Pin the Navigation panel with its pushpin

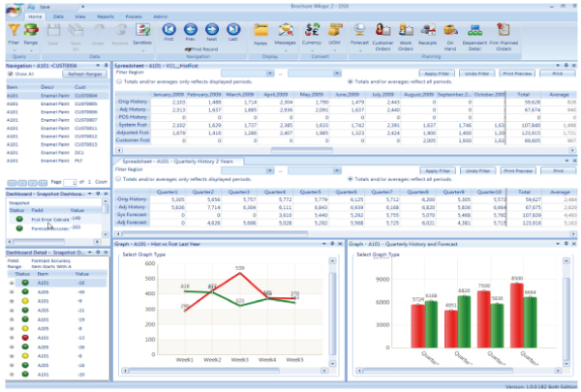107,65
